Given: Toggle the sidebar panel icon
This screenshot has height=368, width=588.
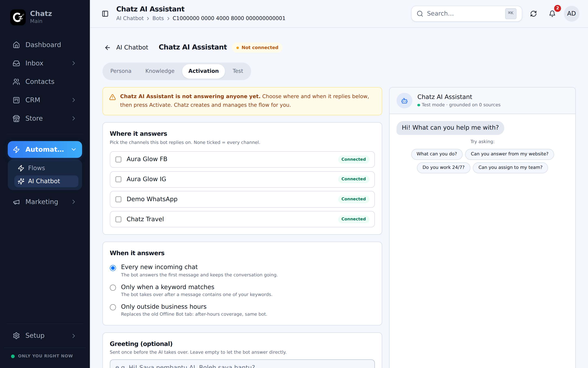Looking at the screenshot, I should 105,14.
